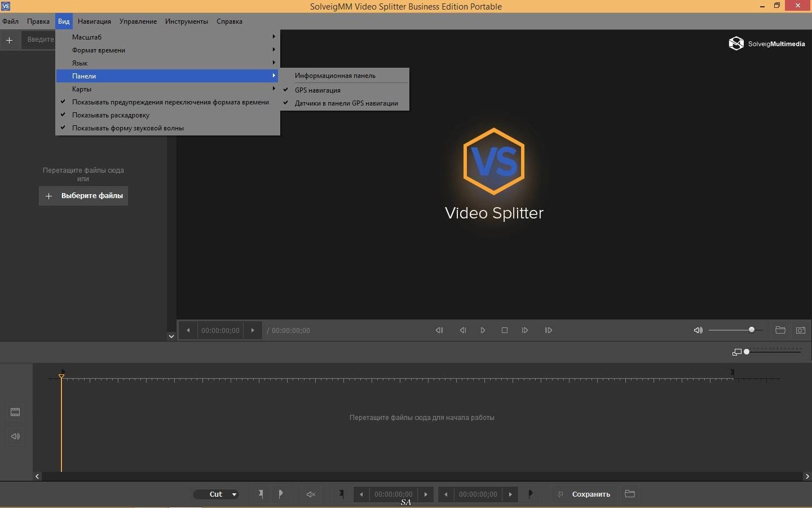Increase the current player time with right arrow
Viewport: 812px width, 508px height.
pyautogui.click(x=253, y=330)
